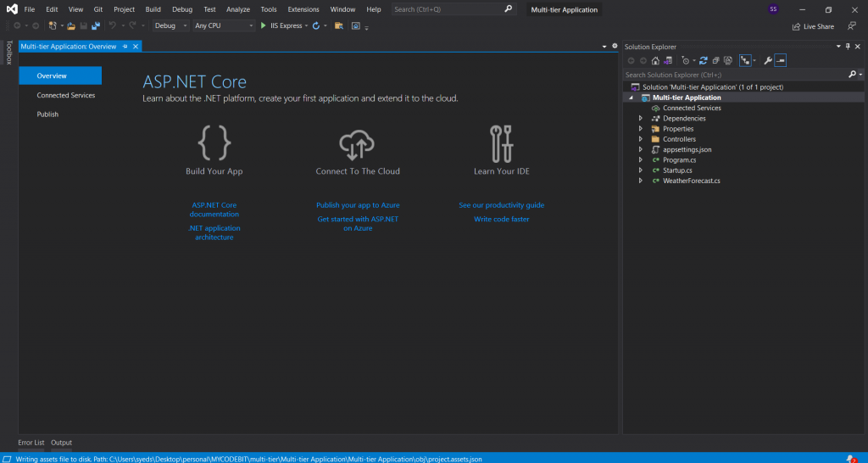Close the Multi-tier Application Overview tab
The width and height of the screenshot is (868, 463).
(x=135, y=47)
